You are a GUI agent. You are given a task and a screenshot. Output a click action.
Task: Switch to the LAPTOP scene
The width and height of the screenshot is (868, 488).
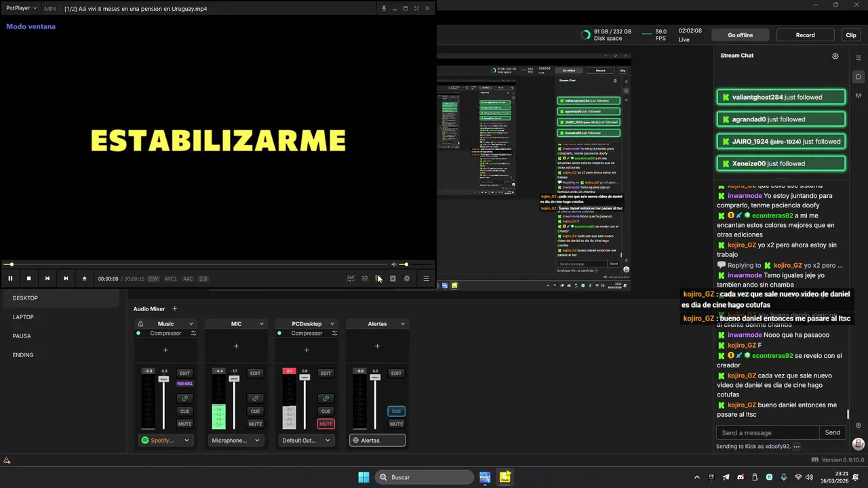coord(61,317)
